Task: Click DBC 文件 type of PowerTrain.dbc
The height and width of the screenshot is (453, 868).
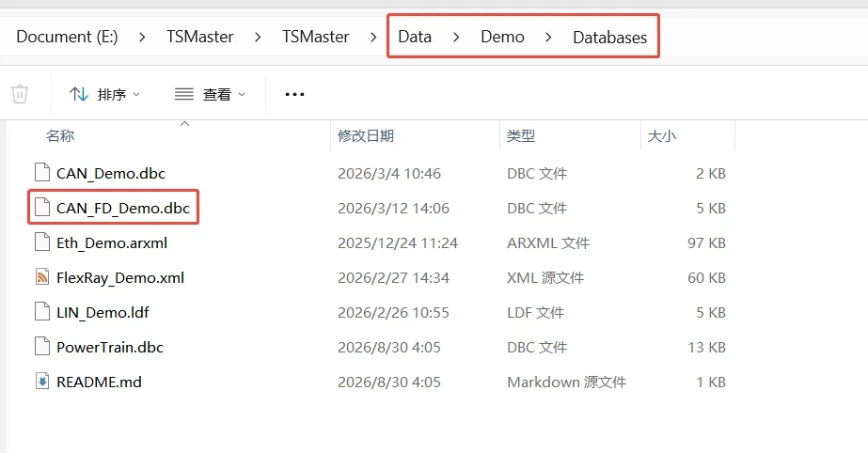Action: 537,348
